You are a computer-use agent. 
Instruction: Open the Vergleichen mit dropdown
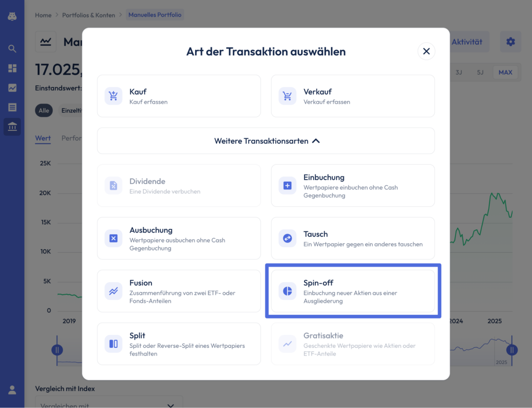[x=109, y=403]
